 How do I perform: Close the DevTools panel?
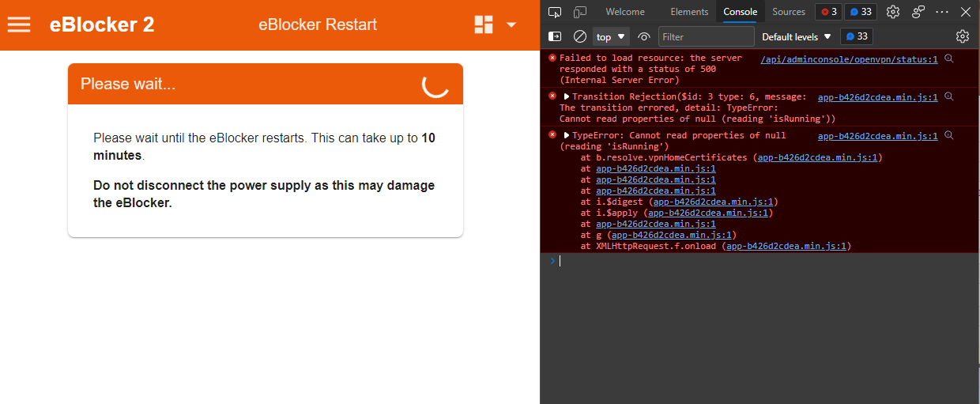pos(965,12)
